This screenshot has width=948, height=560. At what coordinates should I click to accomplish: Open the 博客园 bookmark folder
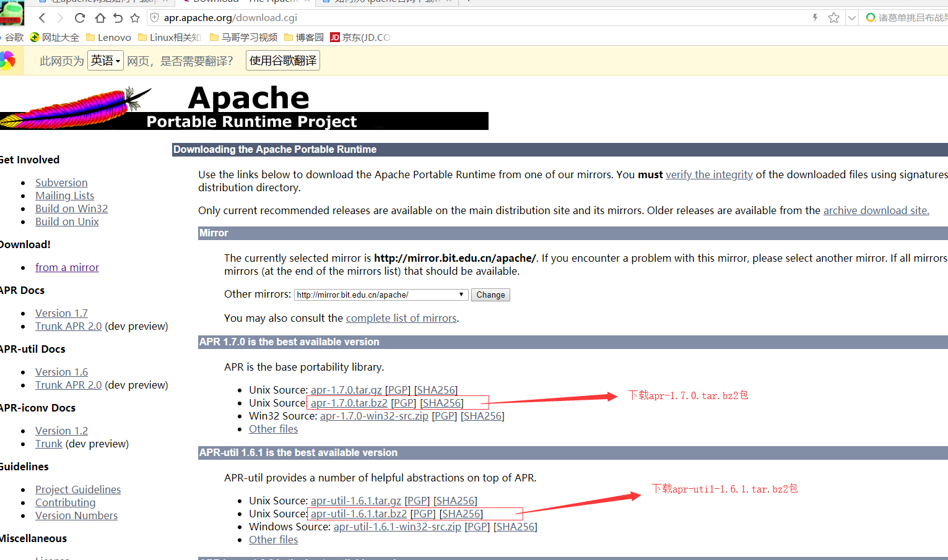(303, 37)
